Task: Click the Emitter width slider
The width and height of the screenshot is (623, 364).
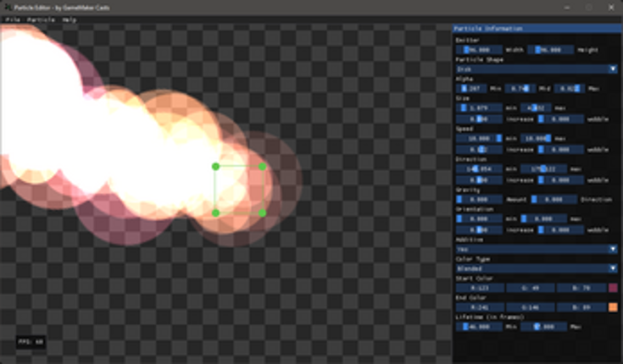Action: 479,50
